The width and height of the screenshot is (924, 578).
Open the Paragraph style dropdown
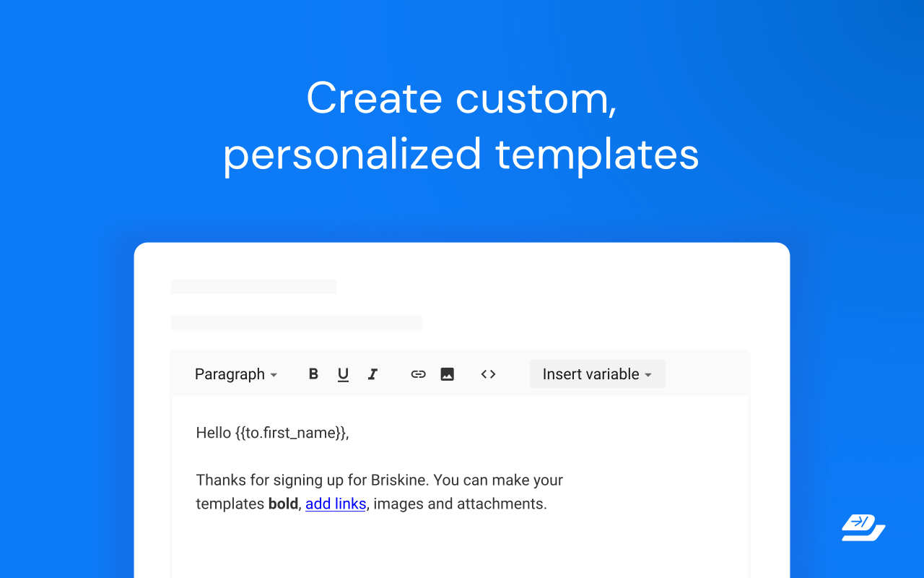click(236, 374)
